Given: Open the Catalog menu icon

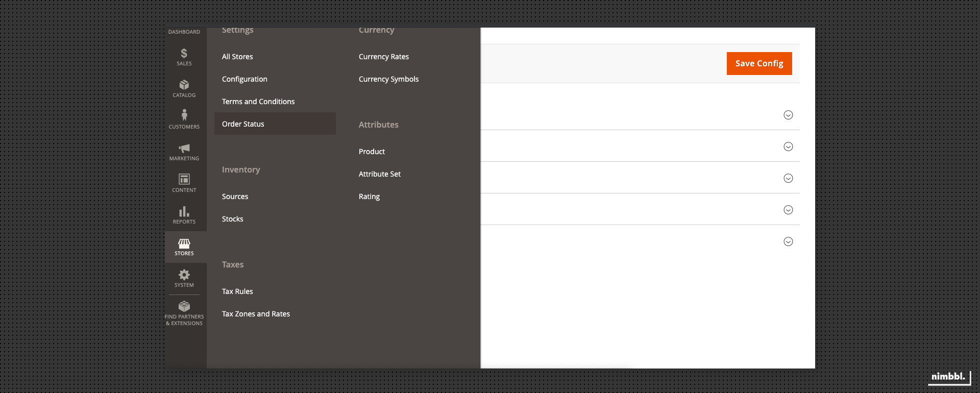Looking at the screenshot, I should [184, 85].
